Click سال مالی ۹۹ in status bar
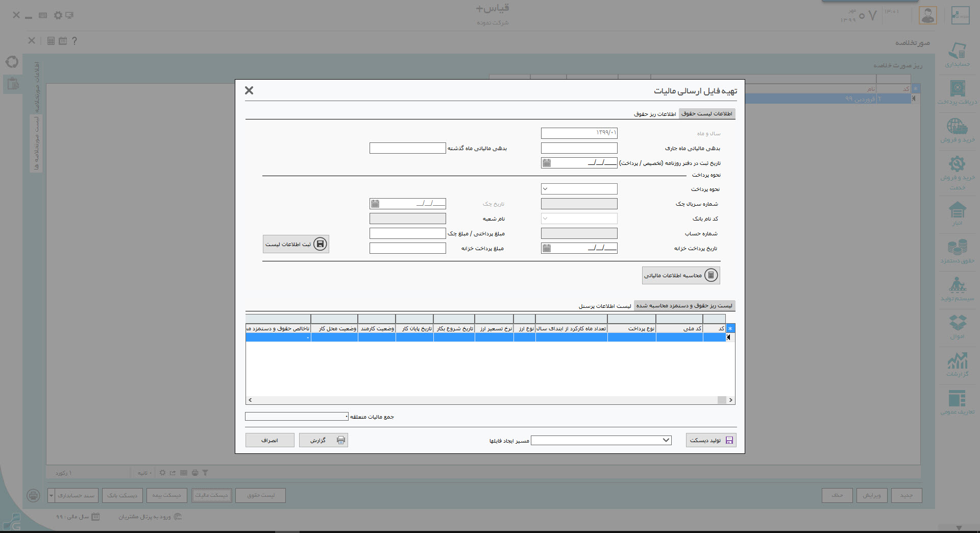 78,517
